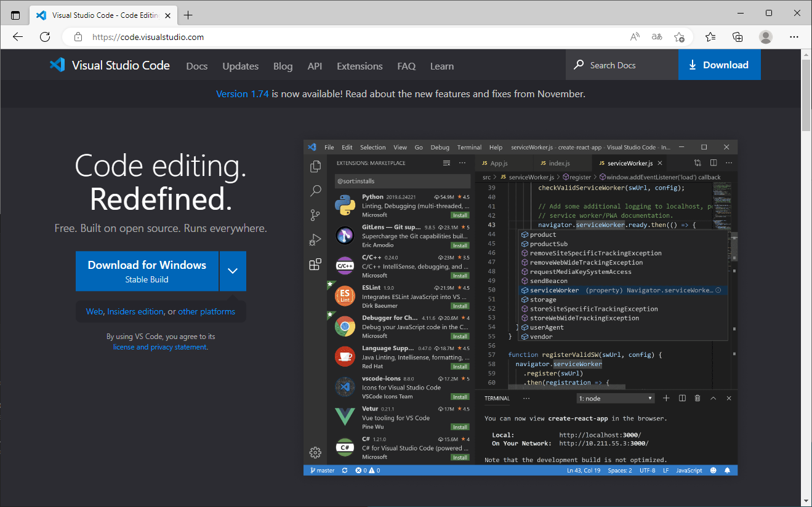Screen dimensions: 812x507
Task: Go to Blog in the site navigation
Action: click(x=283, y=66)
